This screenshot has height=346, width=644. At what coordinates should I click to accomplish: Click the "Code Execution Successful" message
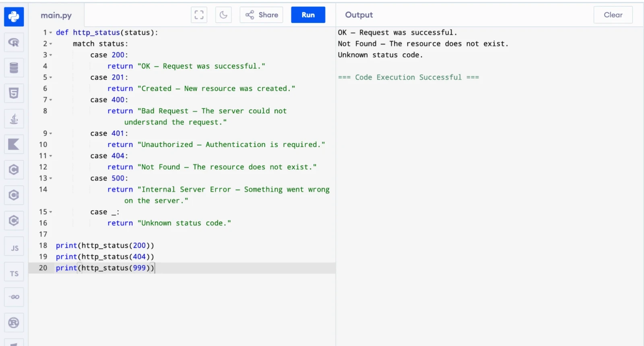[409, 77]
